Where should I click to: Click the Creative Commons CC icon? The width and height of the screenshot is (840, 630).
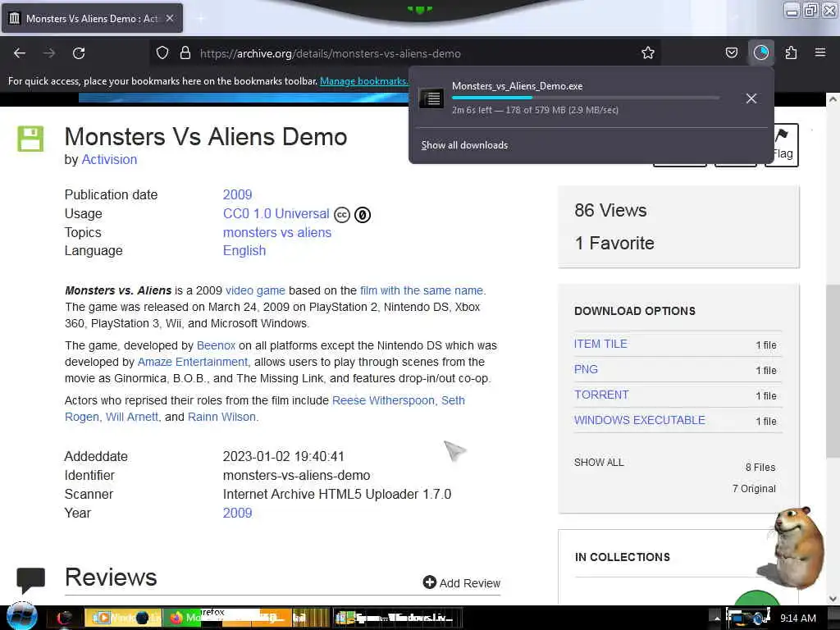tap(342, 215)
